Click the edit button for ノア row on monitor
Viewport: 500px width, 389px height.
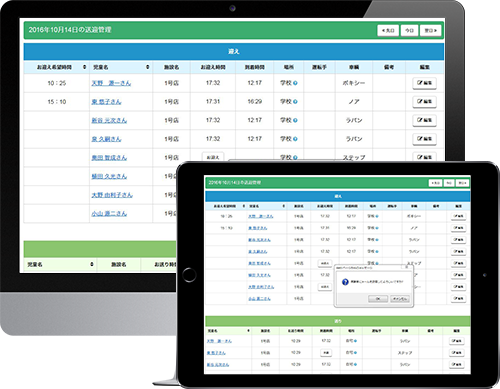424,102
